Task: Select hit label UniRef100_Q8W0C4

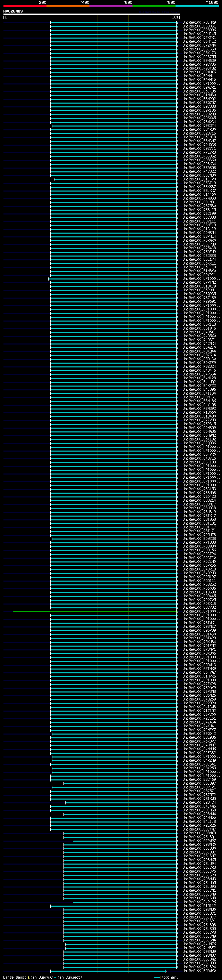Action: click(x=199, y=122)
